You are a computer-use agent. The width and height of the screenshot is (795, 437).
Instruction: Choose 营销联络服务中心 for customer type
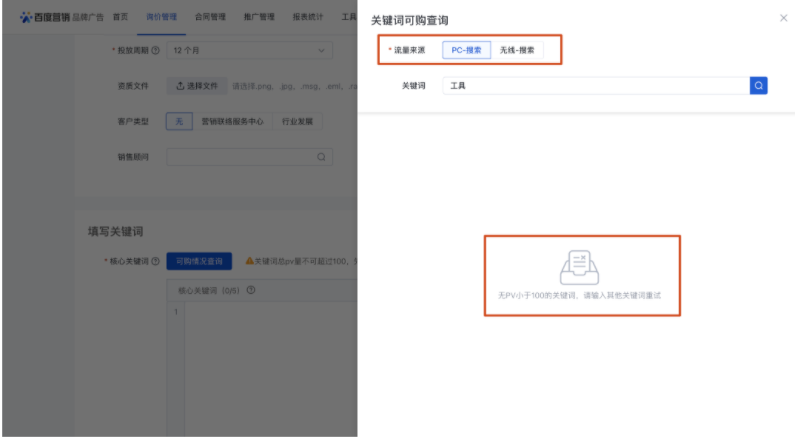point(232,121)
